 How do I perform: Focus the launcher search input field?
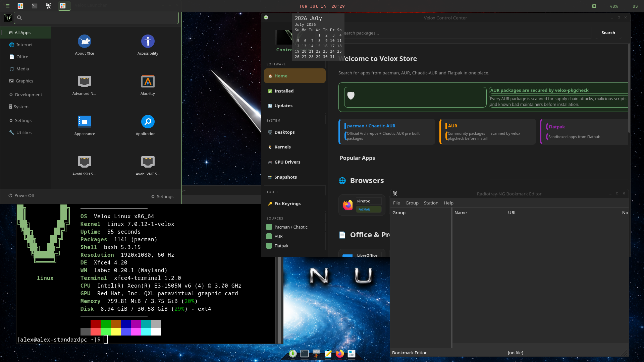pyautogui.click(x=96, y=18)
